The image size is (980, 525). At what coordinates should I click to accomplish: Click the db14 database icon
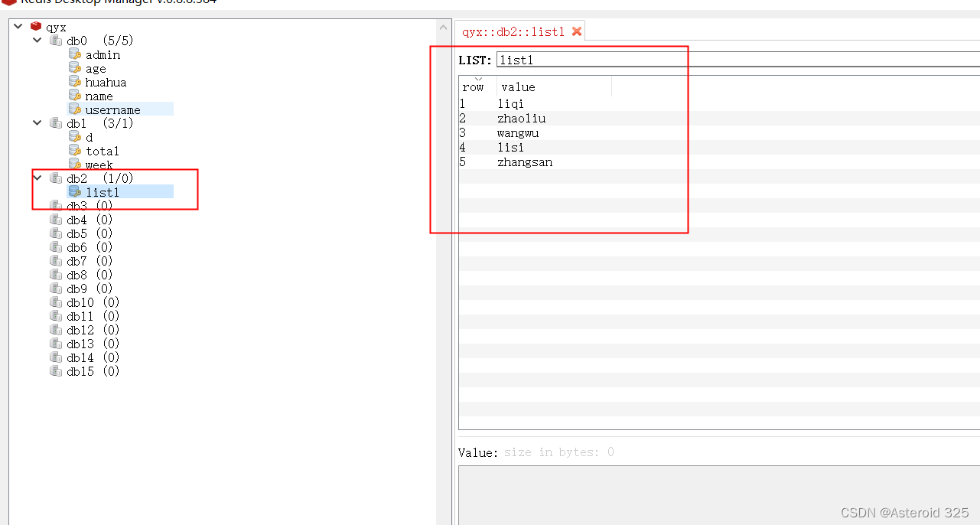pos(56,357)
